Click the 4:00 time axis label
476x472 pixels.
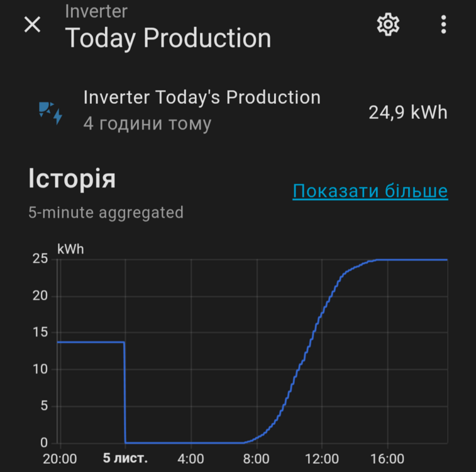click(x=191, y=458)
